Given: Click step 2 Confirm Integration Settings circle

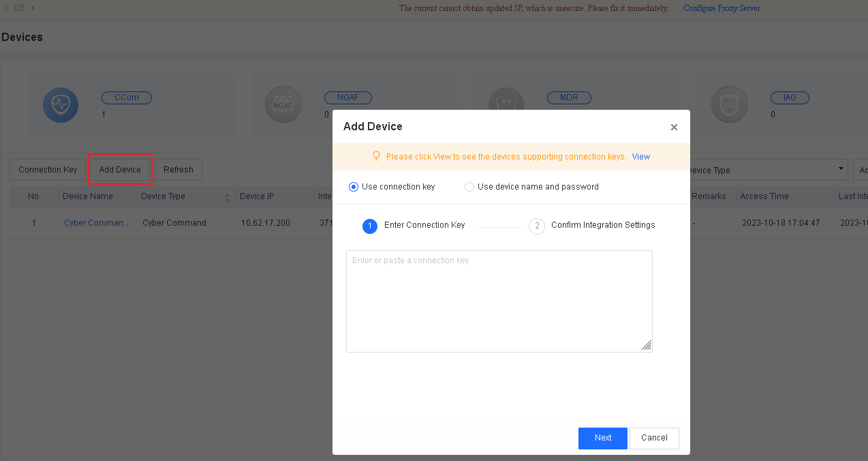Looking at the screenshot, I should pos(537,226).
